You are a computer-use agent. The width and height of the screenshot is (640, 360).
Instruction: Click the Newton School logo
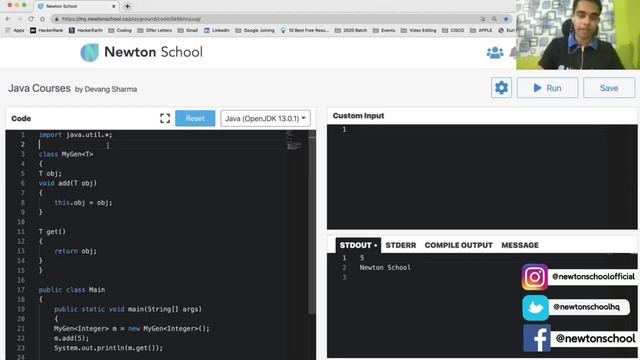141,52
